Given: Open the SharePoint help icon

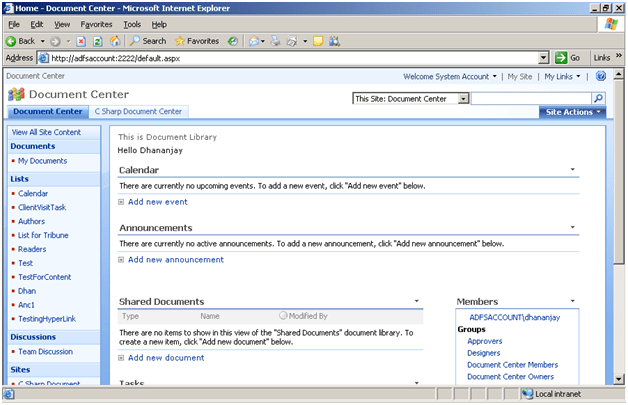Looking at the screenshot, I should click(601, 76).
